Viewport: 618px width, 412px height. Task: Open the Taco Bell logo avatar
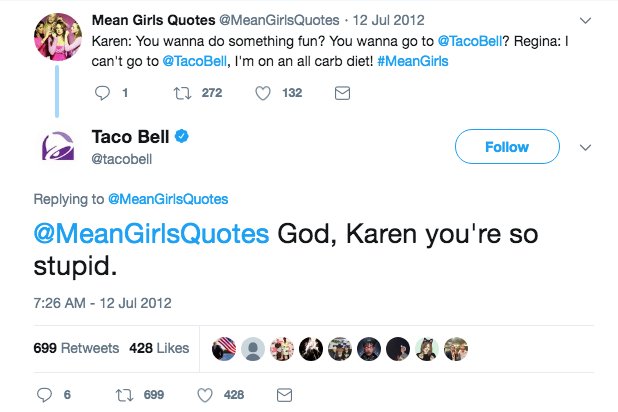coord(58,147)
